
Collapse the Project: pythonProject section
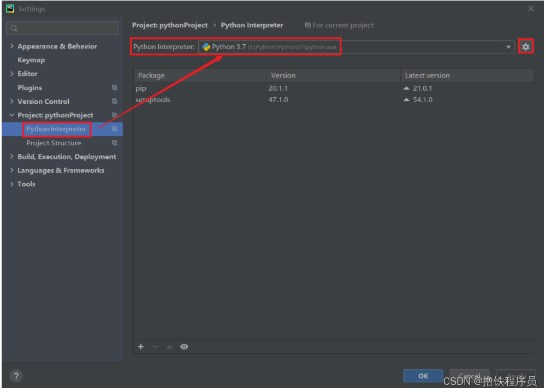click(12, 115)
